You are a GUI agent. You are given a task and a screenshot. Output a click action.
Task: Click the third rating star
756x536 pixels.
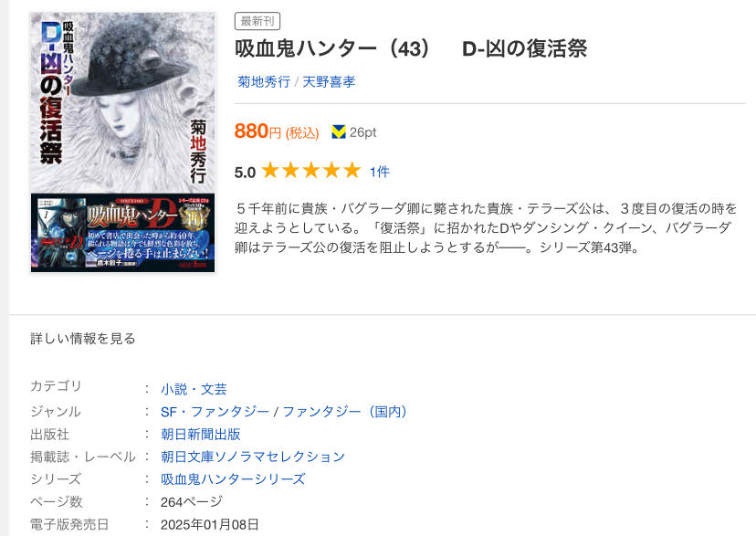point(311,170)
